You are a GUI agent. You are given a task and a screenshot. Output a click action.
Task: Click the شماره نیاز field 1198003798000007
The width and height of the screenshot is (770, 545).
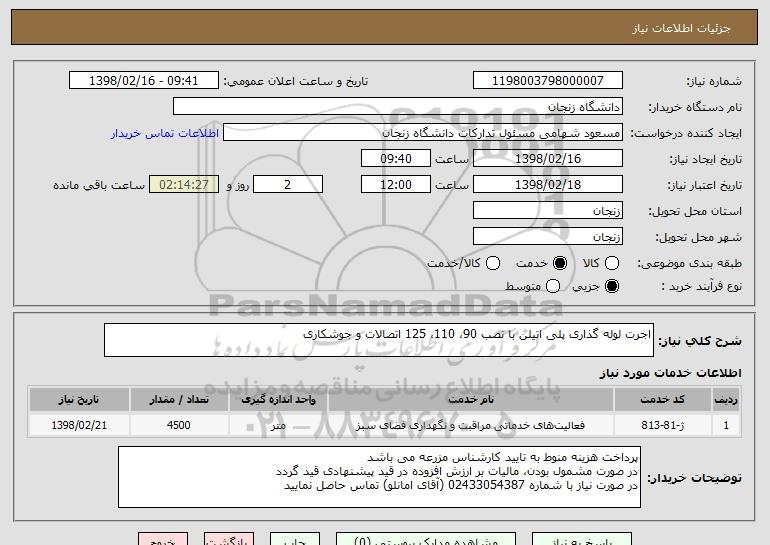pos(548,81)
